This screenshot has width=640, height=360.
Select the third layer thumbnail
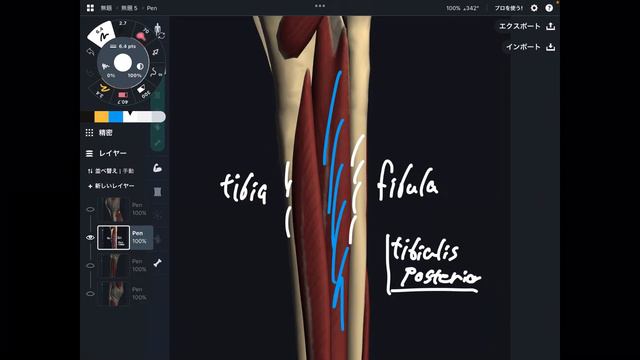[x=113, y=266]
